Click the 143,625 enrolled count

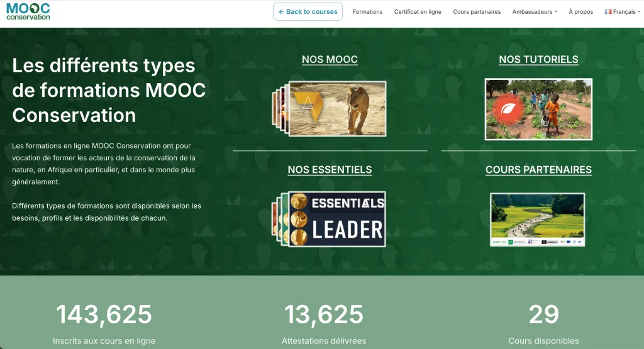[104, 314]
